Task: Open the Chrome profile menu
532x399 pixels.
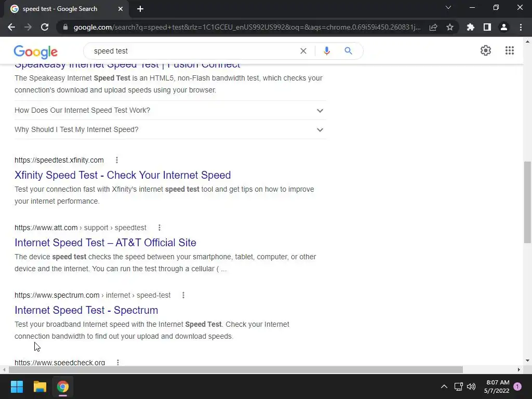Action: click(504, 27)
